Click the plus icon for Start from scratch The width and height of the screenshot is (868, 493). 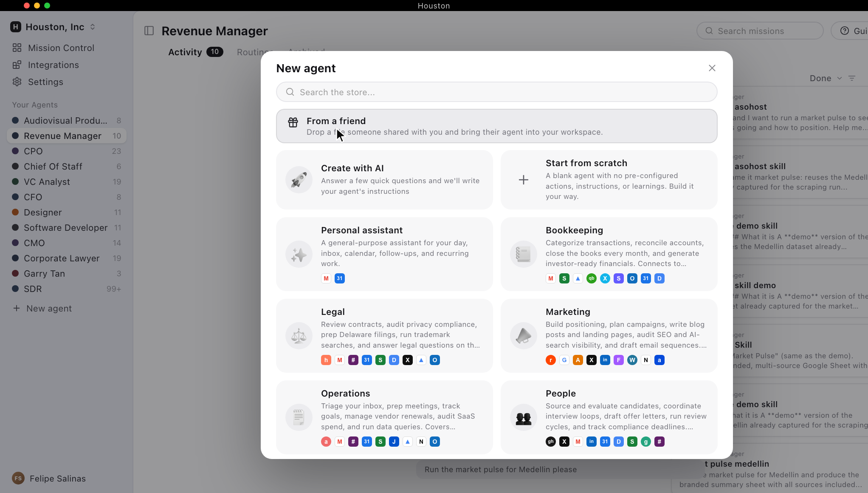[x=524, y=180]
